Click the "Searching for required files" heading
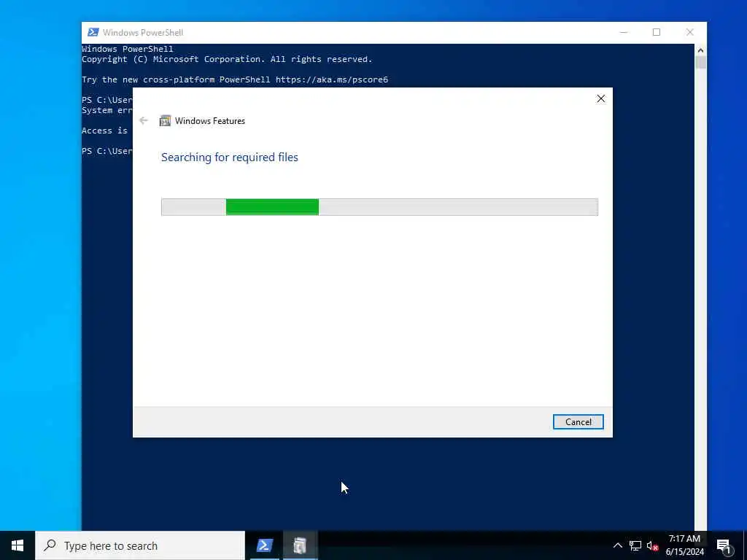The image size is (747, 560). point(230,157)
